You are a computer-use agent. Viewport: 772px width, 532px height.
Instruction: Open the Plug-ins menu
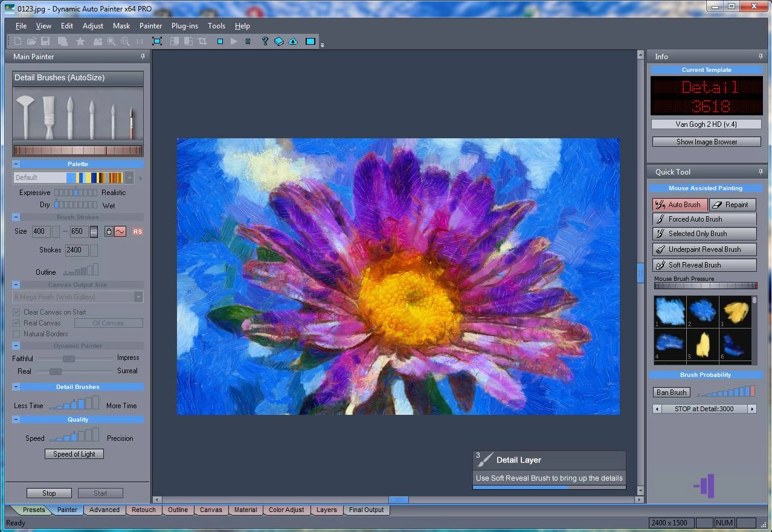(x=185, y=26)
